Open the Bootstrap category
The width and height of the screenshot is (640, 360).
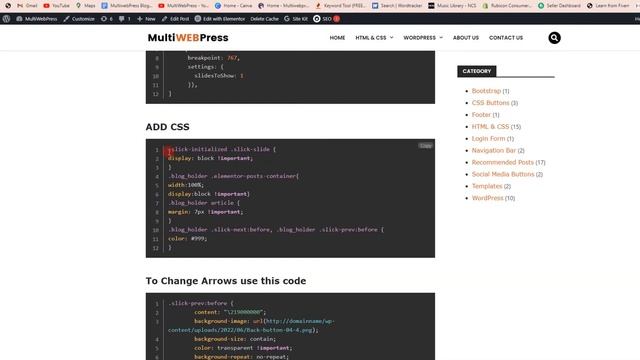[x=486, y=91]
